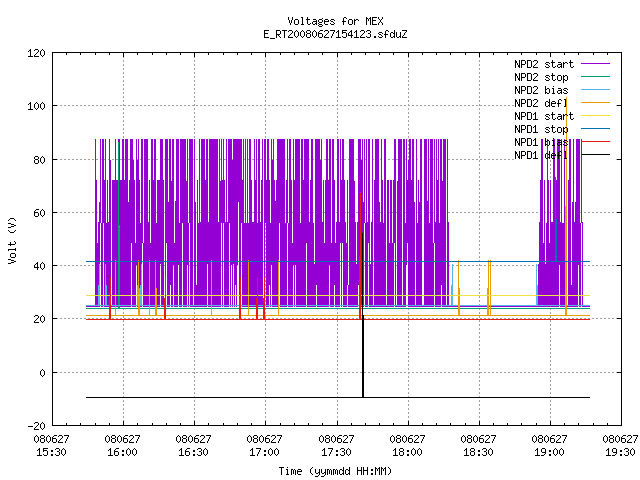
Task: Click the 'NPD2 stop' legend label
Action: tap(541, 77)
